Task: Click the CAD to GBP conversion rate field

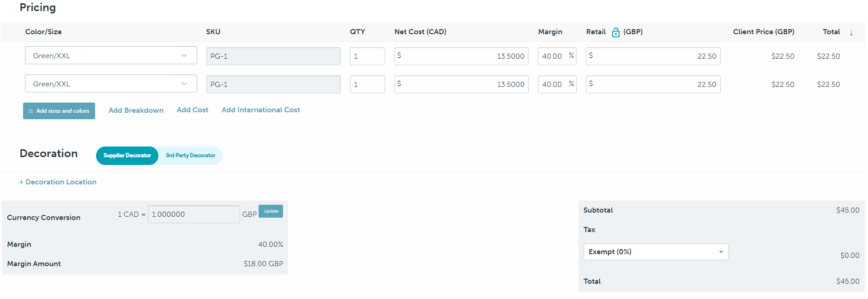Action: coord(193,214)
